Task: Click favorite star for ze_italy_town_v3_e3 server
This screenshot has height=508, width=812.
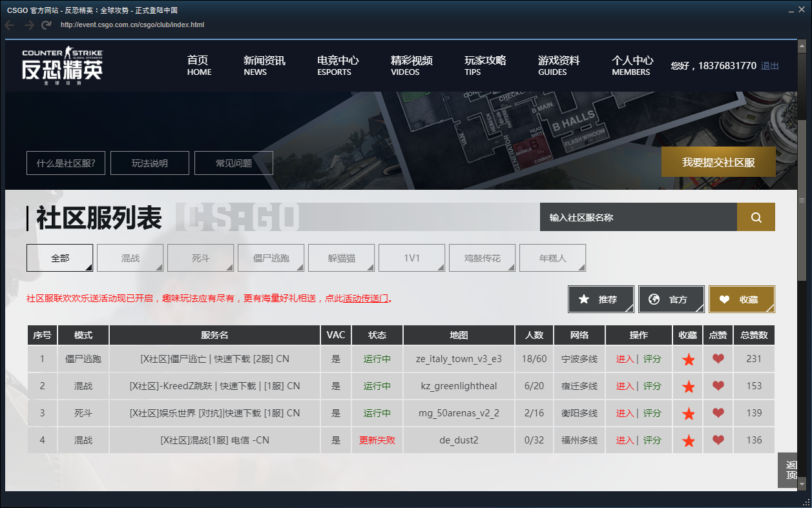Action: [x=688, y=360]
